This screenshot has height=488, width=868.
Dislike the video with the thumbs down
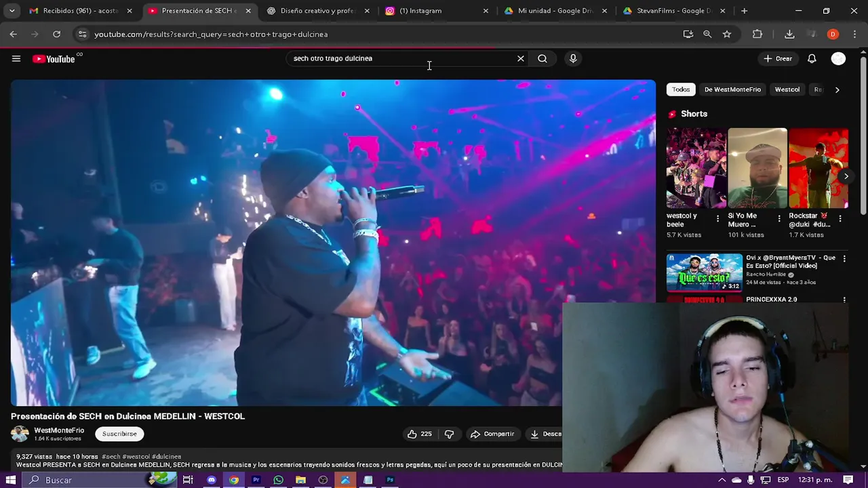[x=449, y=434]
